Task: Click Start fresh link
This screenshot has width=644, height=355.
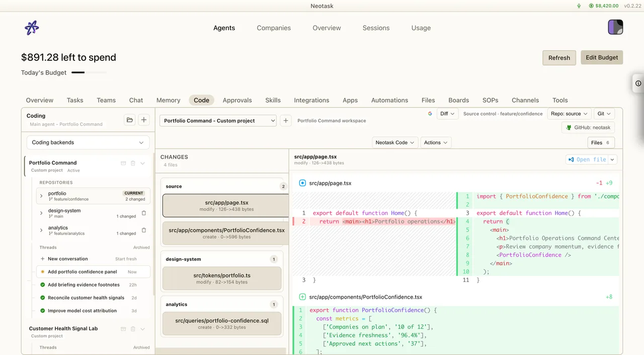Action: coord(126,259)
